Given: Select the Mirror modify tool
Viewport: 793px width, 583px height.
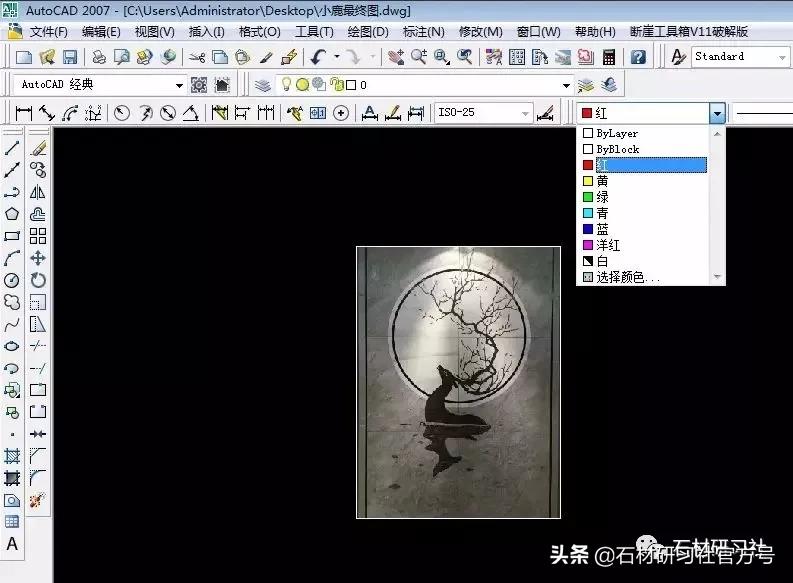Looking at the screenshot, I should [x=38, y=192].
